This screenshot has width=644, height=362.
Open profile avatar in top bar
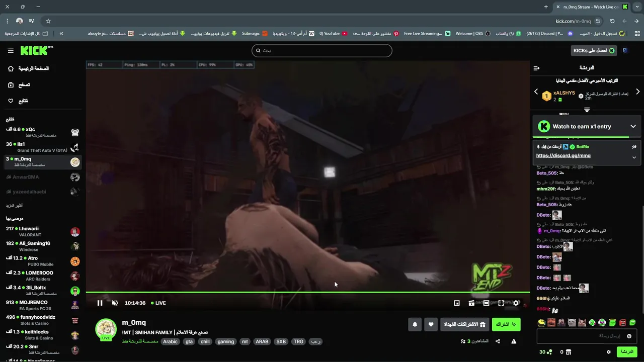[x=625, y=51]
